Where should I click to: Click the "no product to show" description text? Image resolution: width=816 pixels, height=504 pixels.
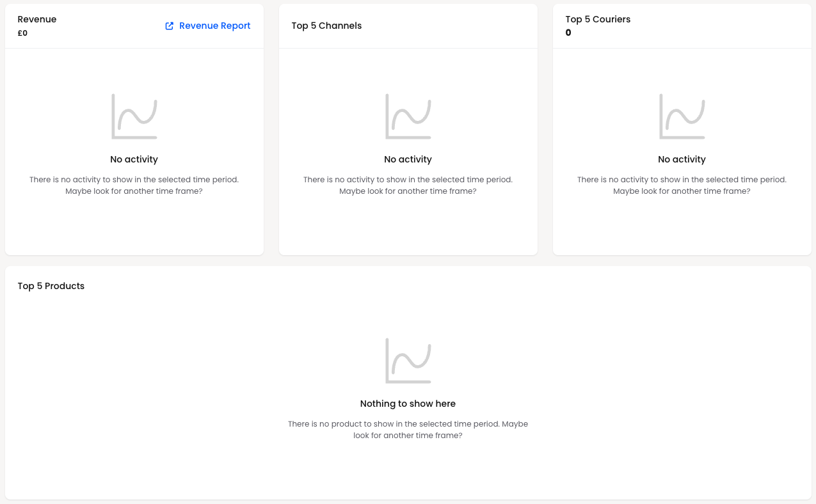point(408,430)
